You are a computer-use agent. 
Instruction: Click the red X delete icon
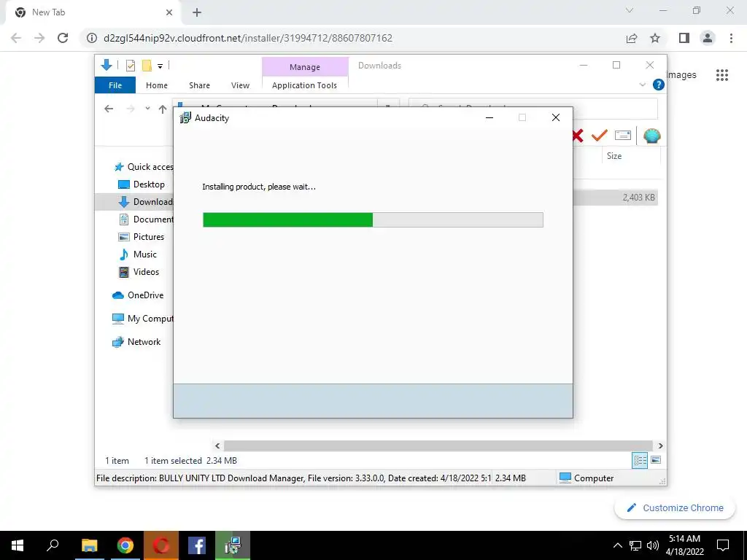578,136
